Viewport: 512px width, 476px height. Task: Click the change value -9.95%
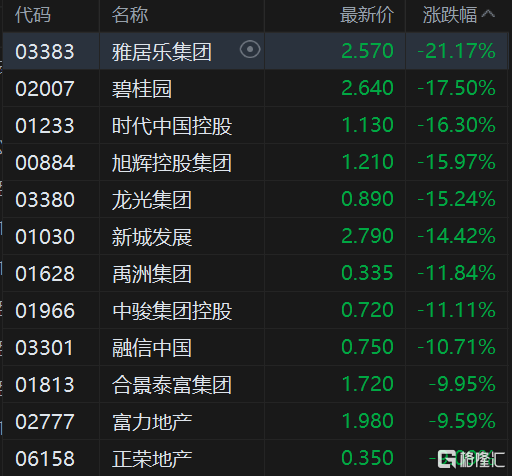462,384
